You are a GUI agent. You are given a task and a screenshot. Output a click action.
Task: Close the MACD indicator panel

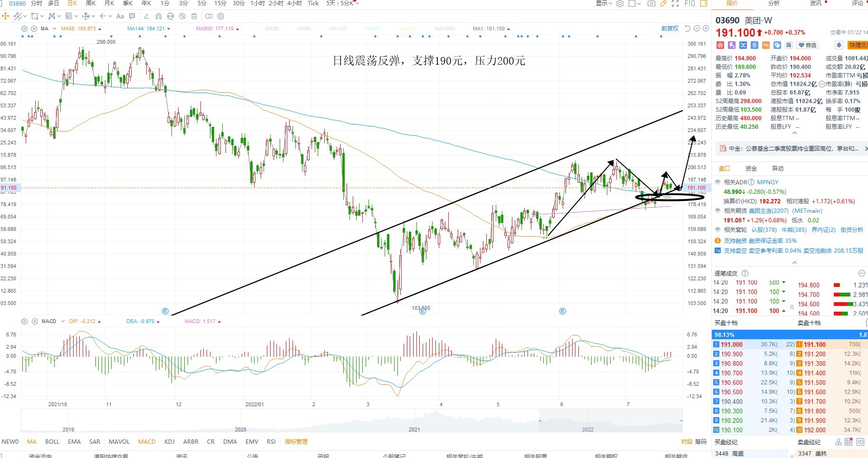35,321
